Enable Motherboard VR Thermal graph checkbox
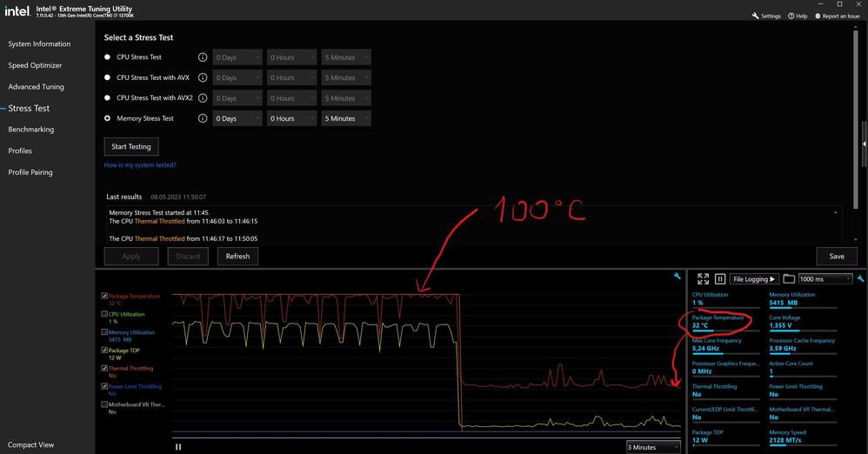This screenshot has width=868, height=454. tap(104, 404)
